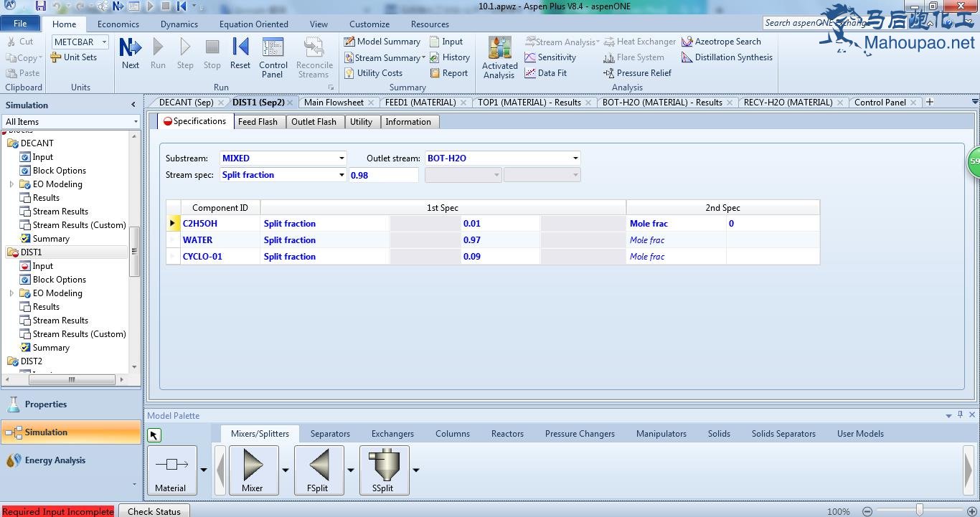Expand DECANT EO Modeling node
The width and height of the screenshot is (980, 517).
tap(11, 184)
